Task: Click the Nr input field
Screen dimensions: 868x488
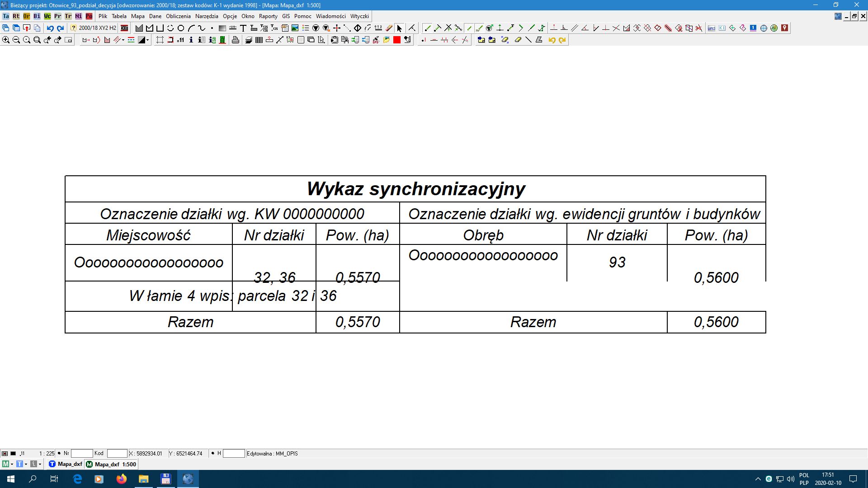Action: pos(82,454)
